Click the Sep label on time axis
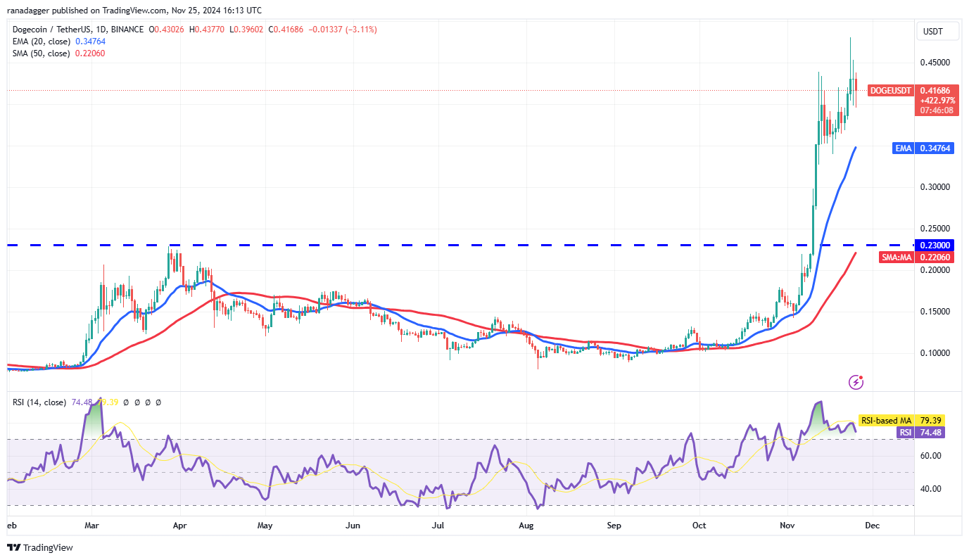Screen dimensions: 969x560 (x=614, y=526)
